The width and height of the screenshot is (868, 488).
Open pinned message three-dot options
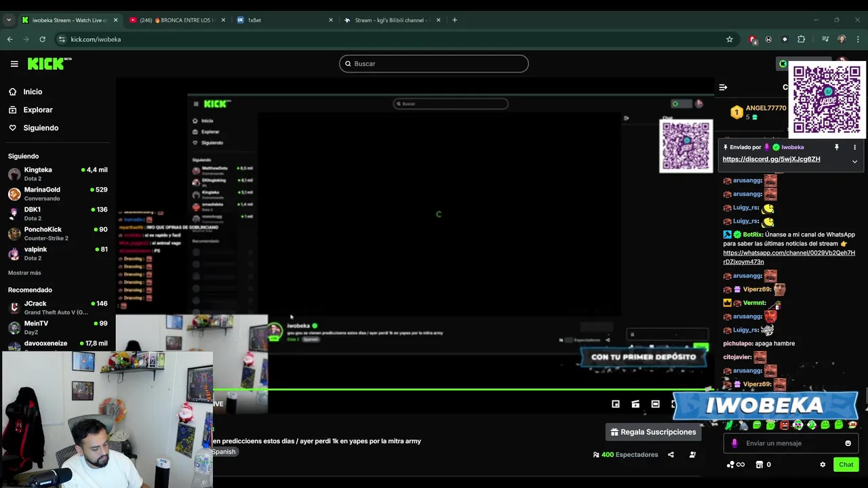point(854,147)
